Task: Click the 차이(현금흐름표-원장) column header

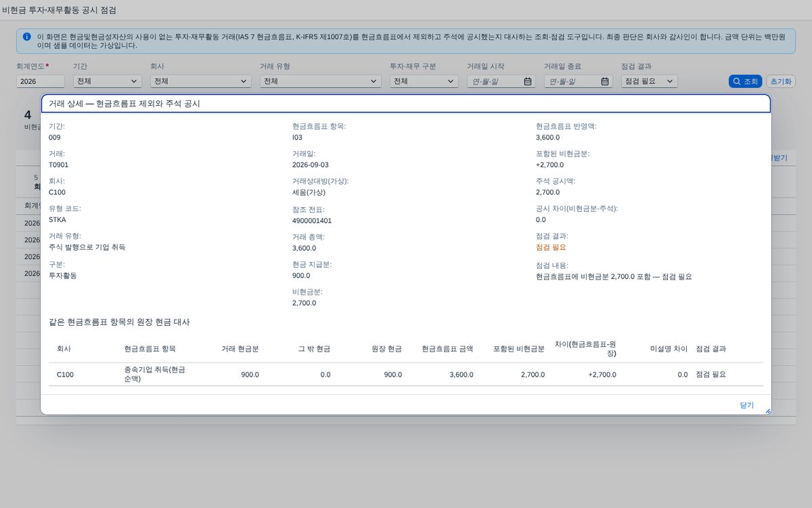Action: pyautogui.click(x=585, y=348)
